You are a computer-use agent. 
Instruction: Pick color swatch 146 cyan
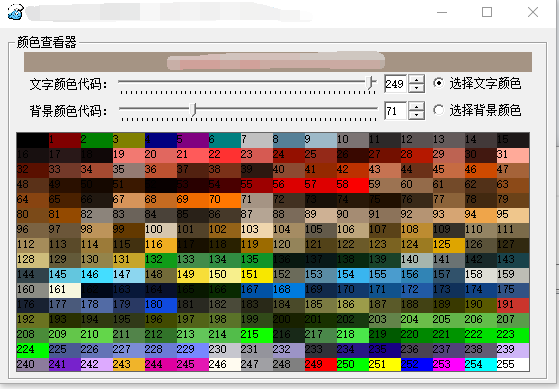[97, 275]
